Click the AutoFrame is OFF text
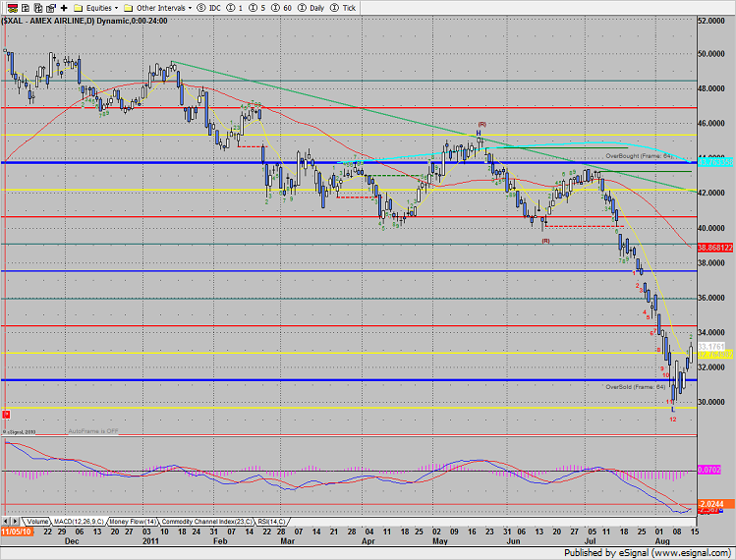736x560 pixels. tap(93, 431)
